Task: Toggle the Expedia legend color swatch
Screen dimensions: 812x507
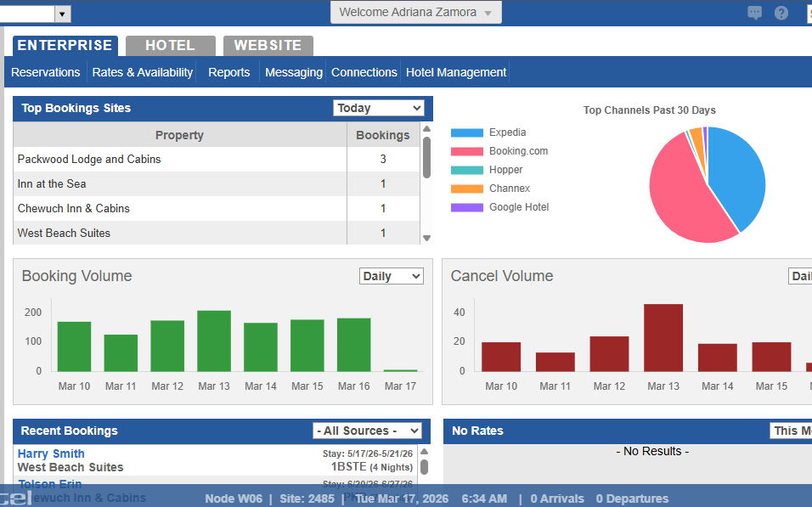Action: tap(466, 132)
